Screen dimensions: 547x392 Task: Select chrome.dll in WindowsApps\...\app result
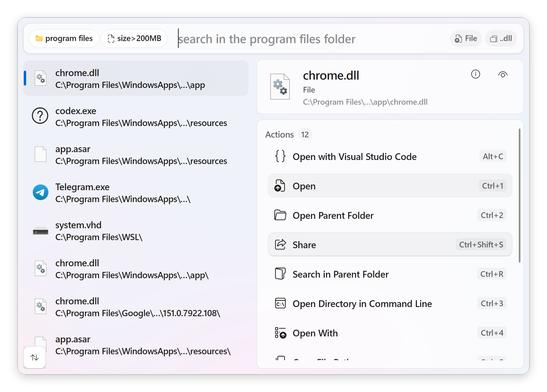point(136,78)
